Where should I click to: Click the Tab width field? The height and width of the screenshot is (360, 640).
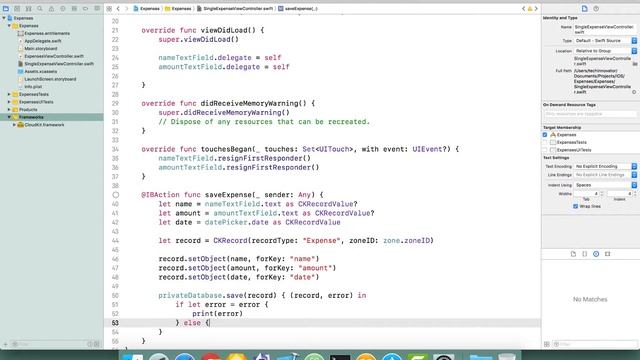pos(587,193)
